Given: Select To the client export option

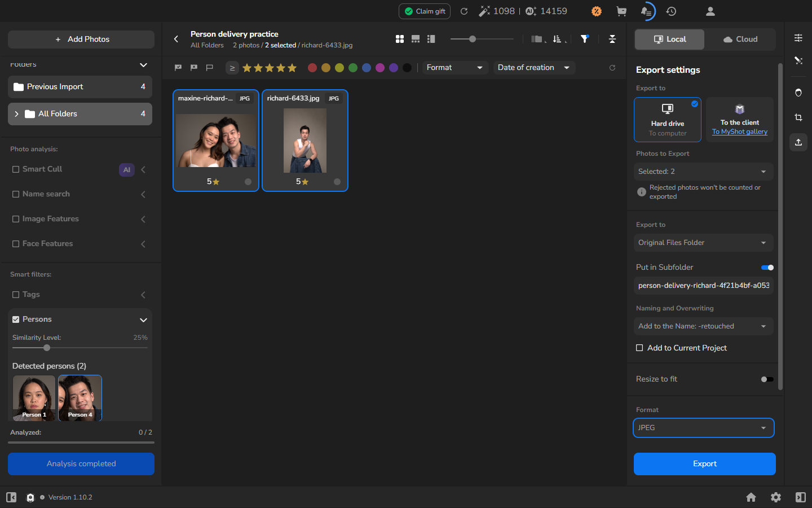Looking at the screenshot, I should 740,120.
